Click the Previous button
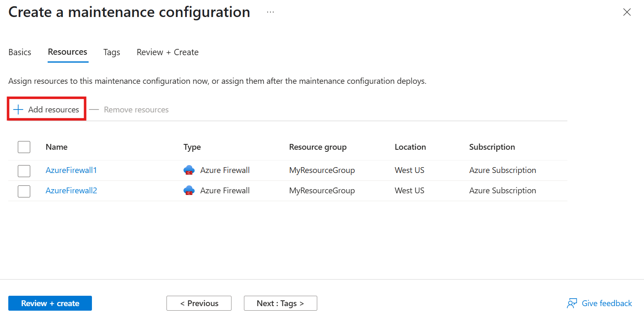644x314 pixels. (199, 303)
